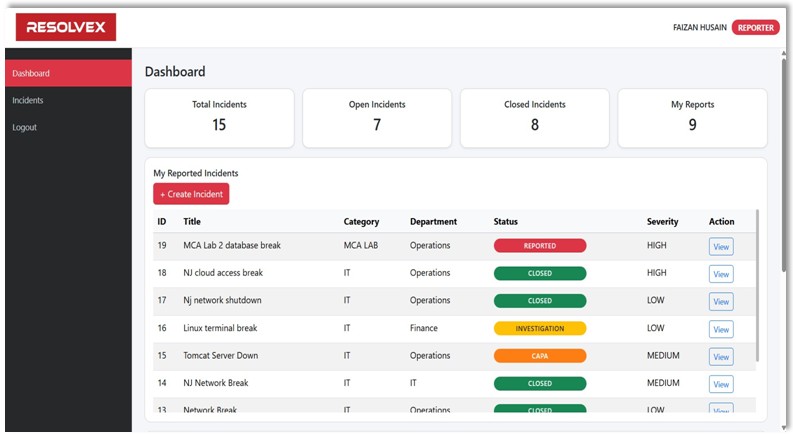Select the Total Incidents card
This screenshot has width=793, height=437.
coord(219,118)
